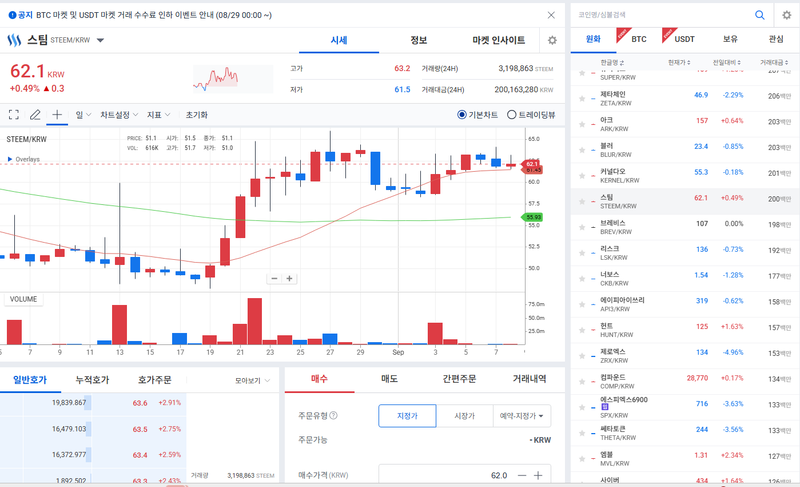Zoom in chart with plus button
Image resolution: width=800 pixels, height=487 pixels.
tap(289, 278)
